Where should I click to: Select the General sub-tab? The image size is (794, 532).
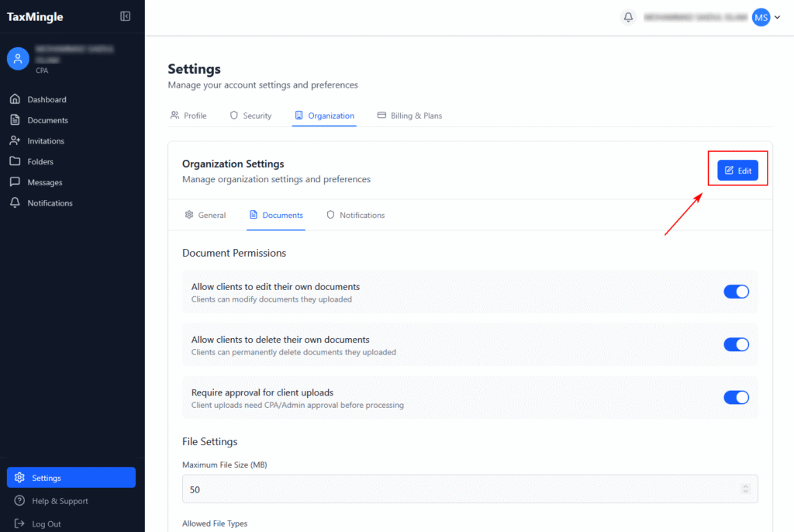click(205, 215)
